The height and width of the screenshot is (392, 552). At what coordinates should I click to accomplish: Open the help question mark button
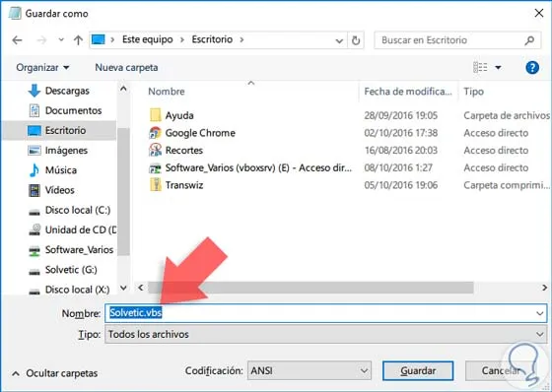coord(532,67)
